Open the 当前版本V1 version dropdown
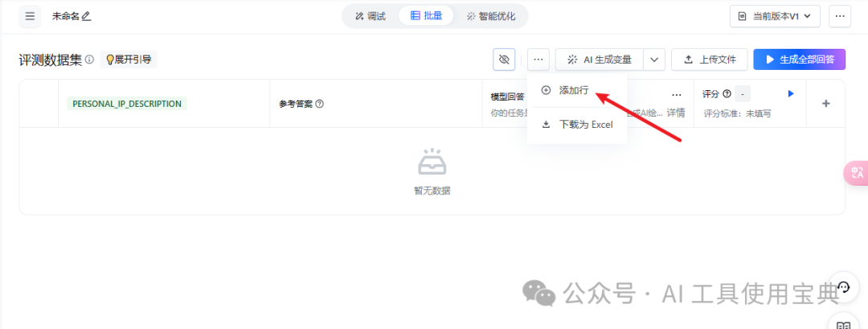The width and height of the screenshot is (868, 329). (775, 16)
